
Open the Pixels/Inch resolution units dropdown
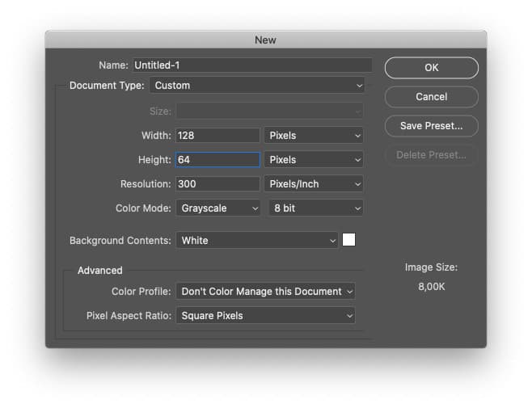(314, 184)
